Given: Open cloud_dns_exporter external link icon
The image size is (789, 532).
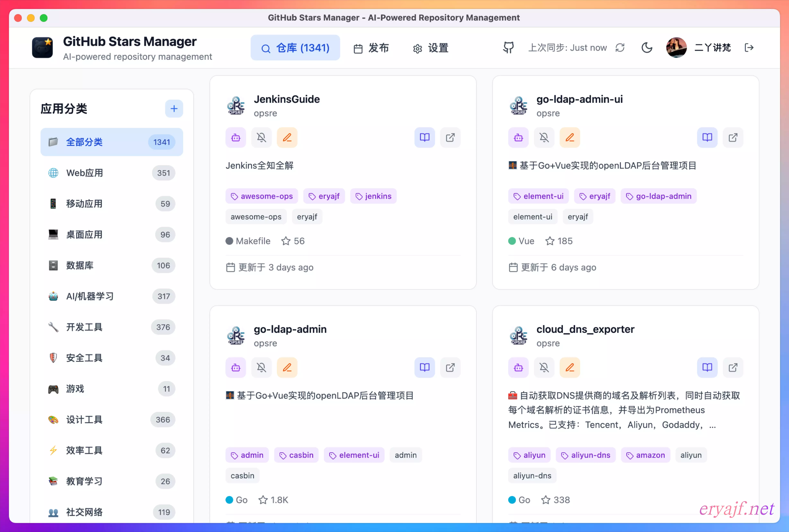Looking at the screenshot, I should pos(733,368).
